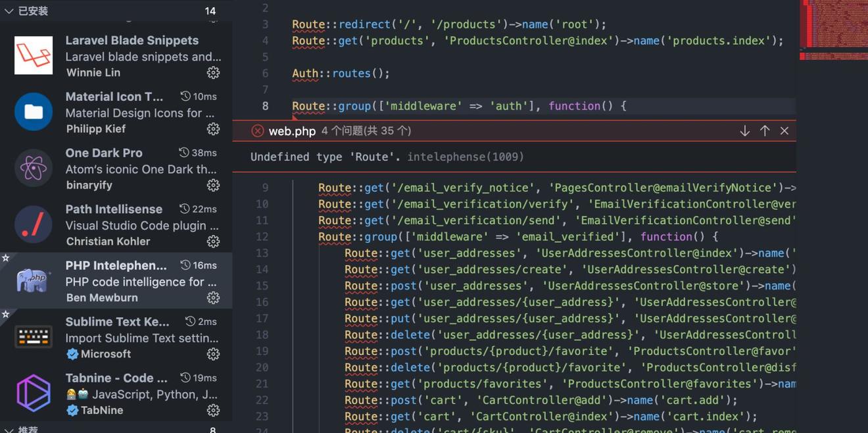This screenshot has width=868, height=433.
Task: Open the Laravel Blade Snippets gear settings
Action: [213, 72]
